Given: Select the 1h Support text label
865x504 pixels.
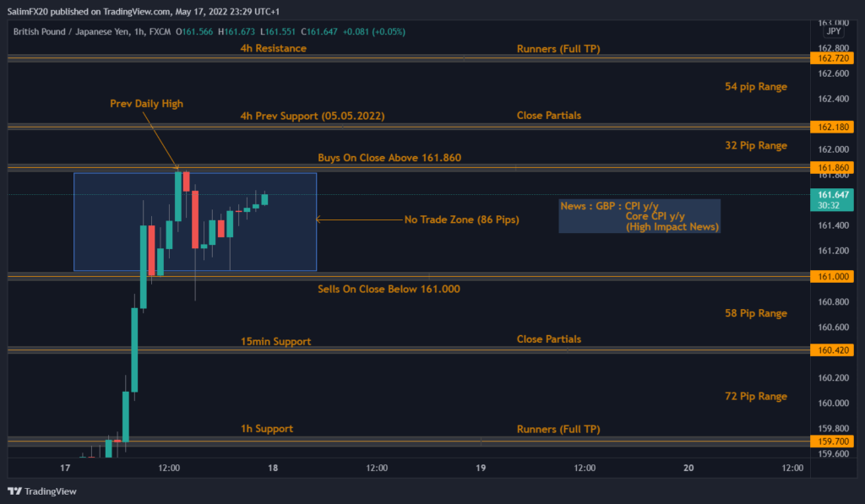Looking at the screenshot, I should point(267,429).
